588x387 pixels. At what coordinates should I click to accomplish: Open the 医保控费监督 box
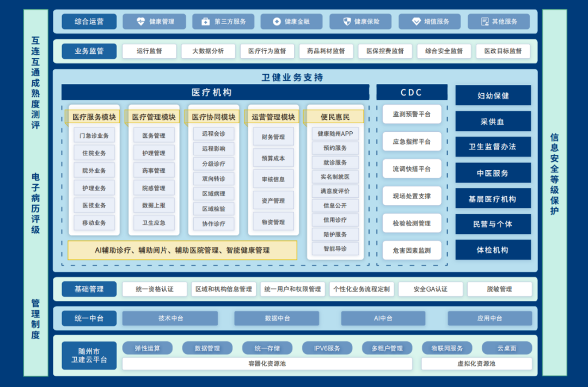385,51
